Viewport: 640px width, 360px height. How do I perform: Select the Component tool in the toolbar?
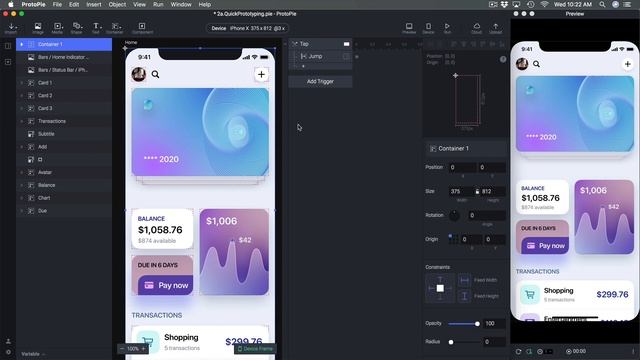(x=142, y=28)
